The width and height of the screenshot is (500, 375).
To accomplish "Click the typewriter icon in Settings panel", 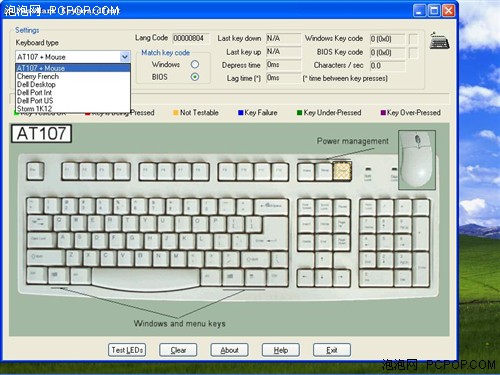I will click(x=440, y=41).
